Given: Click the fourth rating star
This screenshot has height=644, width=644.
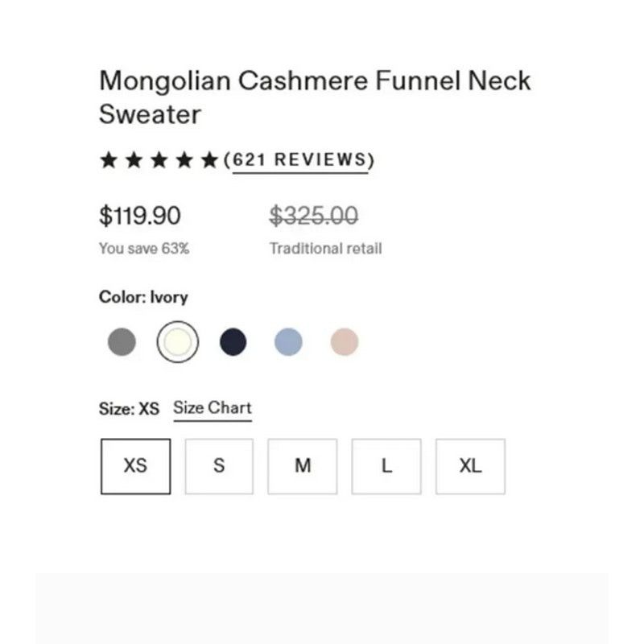Looking at the screenshot, I should coord(184,159).
